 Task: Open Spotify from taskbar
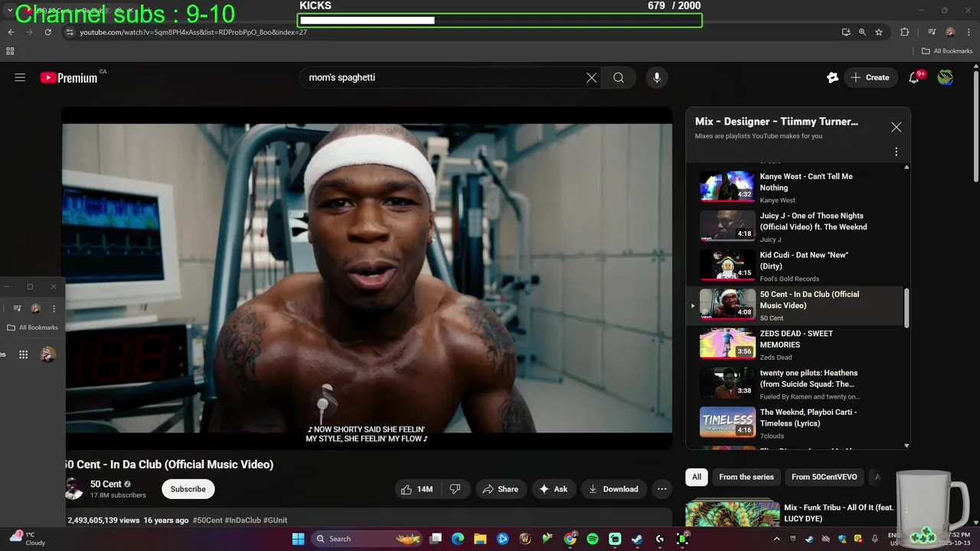[x=593, y=539]
